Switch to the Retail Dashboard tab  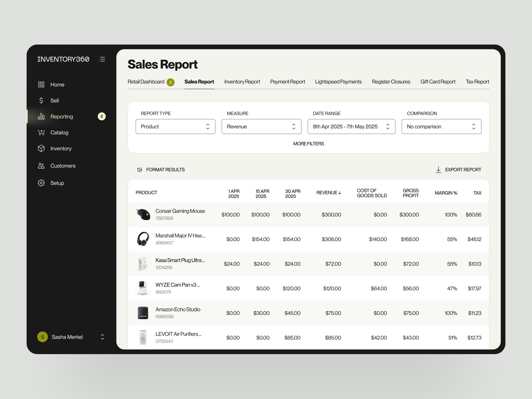pos(146,82)
